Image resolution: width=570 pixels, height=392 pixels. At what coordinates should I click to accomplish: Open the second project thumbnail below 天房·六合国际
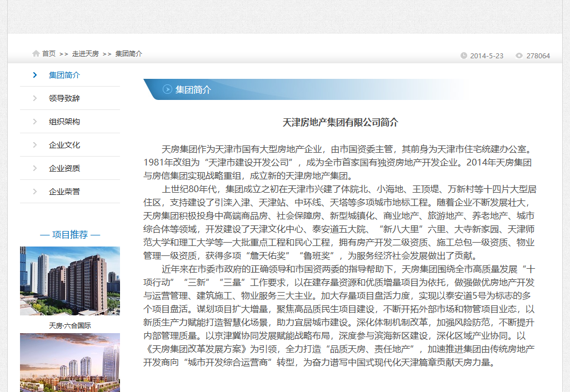[70, 362]
